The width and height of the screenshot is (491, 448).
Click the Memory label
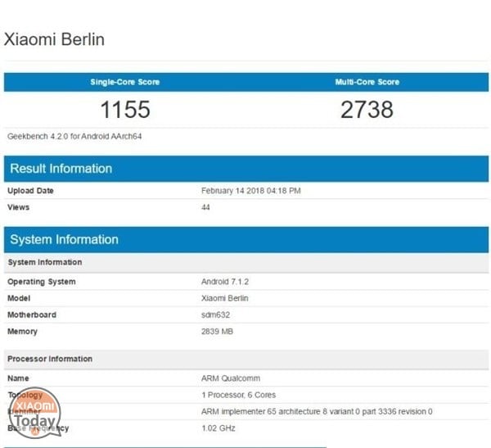(22, 332)
